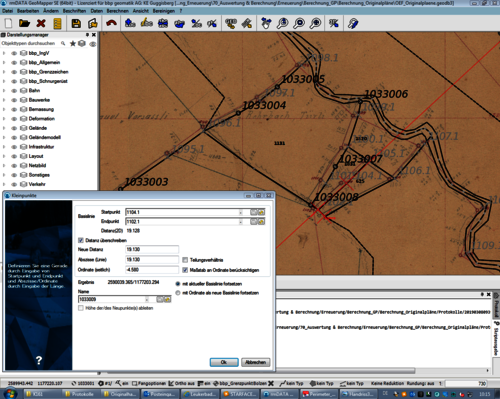
Task: Open the Beschriften menu
Action: pos(74,11)
